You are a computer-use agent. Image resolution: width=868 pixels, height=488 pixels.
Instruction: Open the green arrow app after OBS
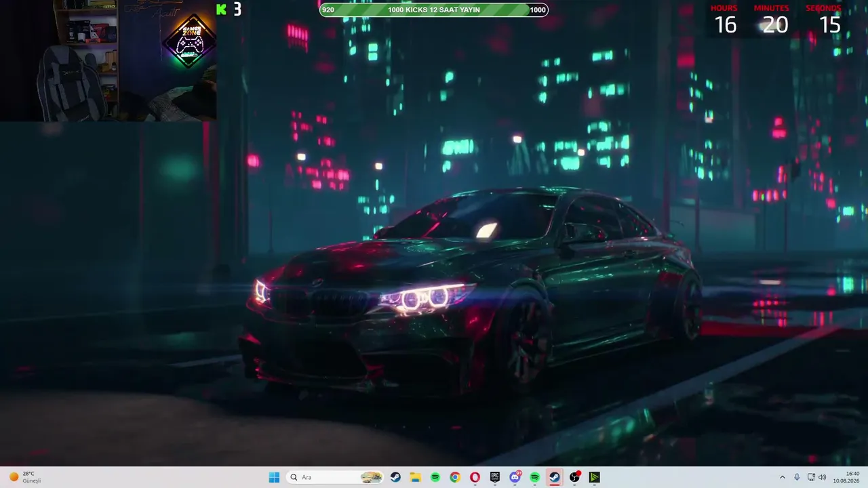pyautogui.click(x=594, y=477)
